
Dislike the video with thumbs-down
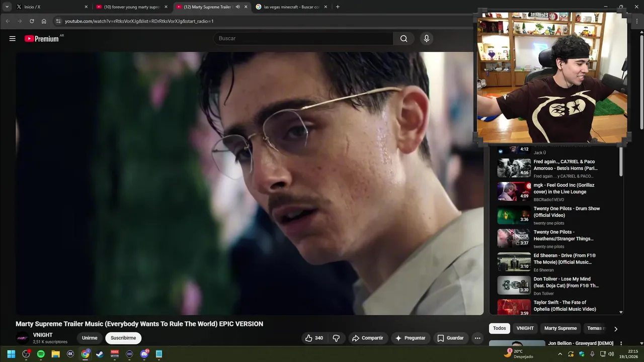(337, 338)
